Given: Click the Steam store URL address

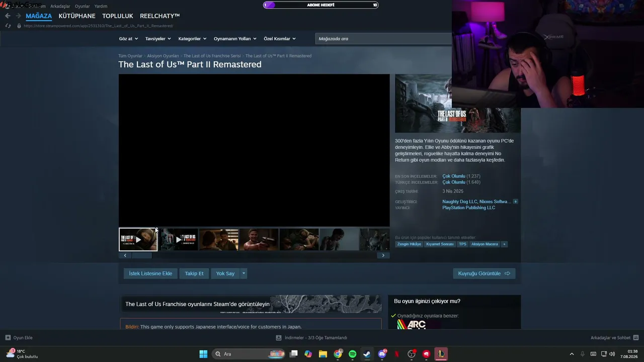Looking at the screenshot, I should click(x=99, y=26).
